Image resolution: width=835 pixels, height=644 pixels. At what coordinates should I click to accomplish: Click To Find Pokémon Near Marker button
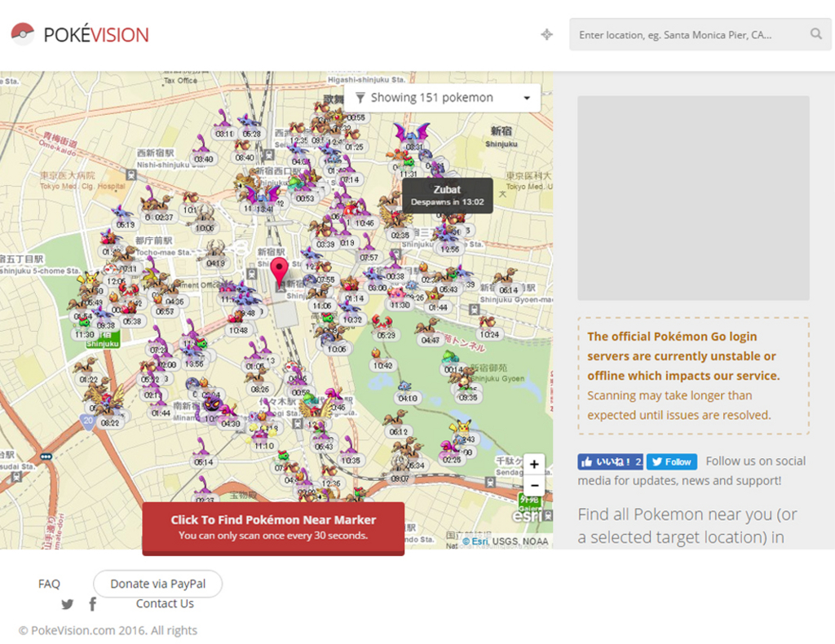[x=273, y=527]
